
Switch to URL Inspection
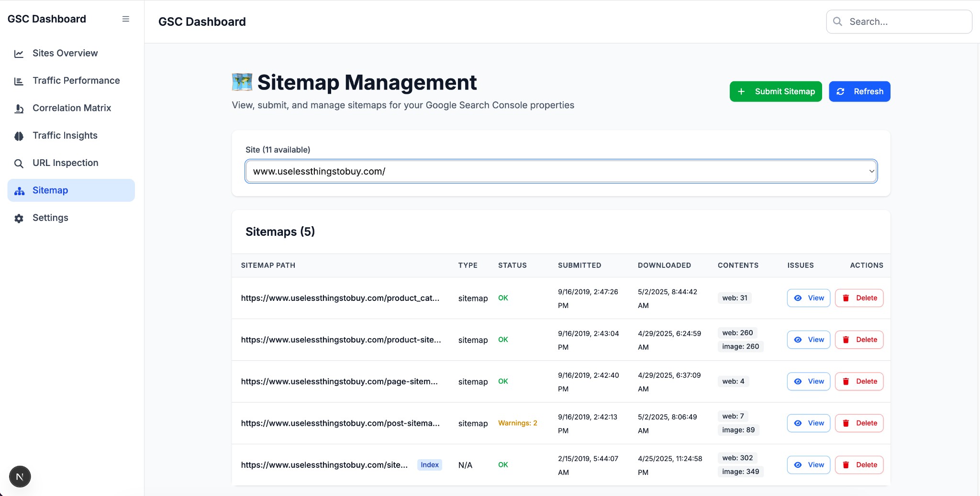coord(71,163)
